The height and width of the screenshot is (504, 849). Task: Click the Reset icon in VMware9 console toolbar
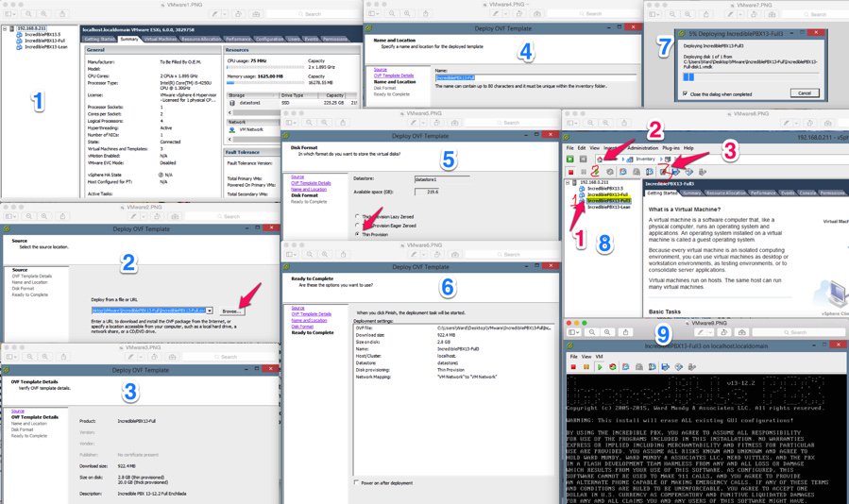[x=613, y=367]
